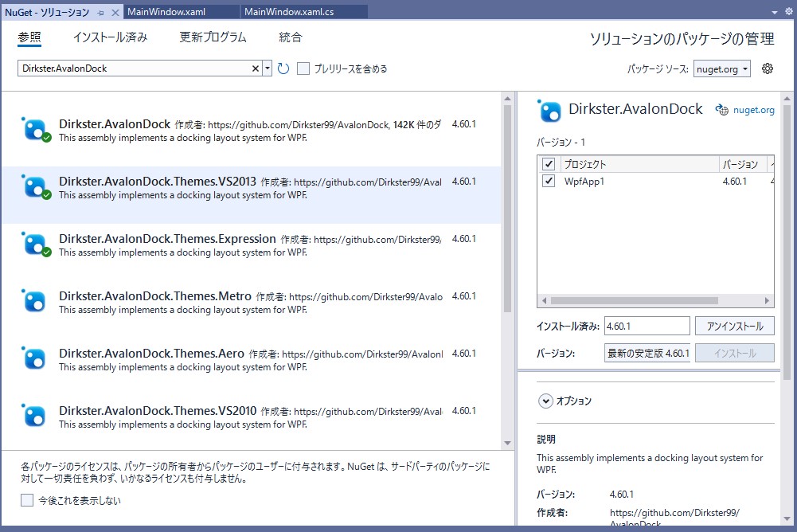The width and height of the screenshot is (797, 532).
Task: Click the Themes.Expression package icon
Action: [35, 244]
